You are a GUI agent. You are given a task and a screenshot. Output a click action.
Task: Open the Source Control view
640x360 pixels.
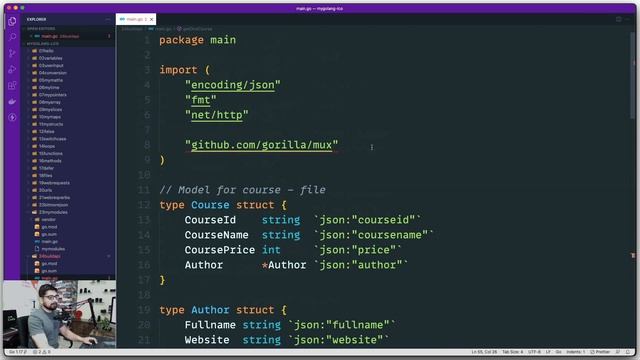(12, 53)
